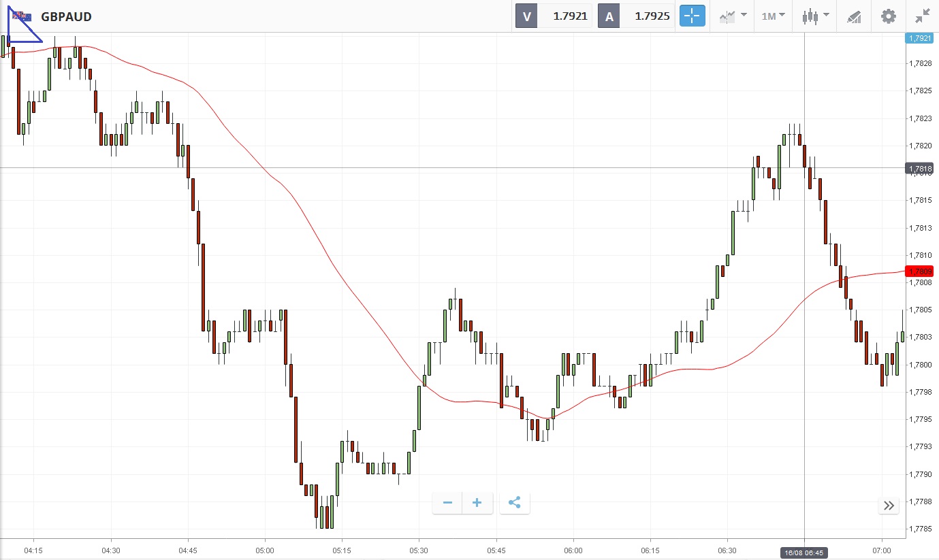Viewport: 939px width, 560px height.
Task: Click the red 1,7809 moving average label
Action: pyautogui.click(x=919, y=271)
